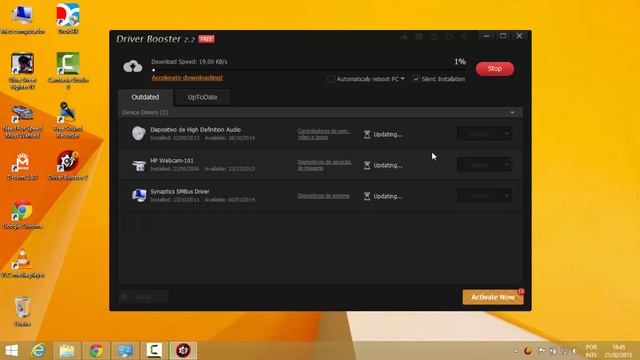Click Updating status for High Definition Audio
Image resolution: width=640 pixels, height=360 pixels.
383,134
